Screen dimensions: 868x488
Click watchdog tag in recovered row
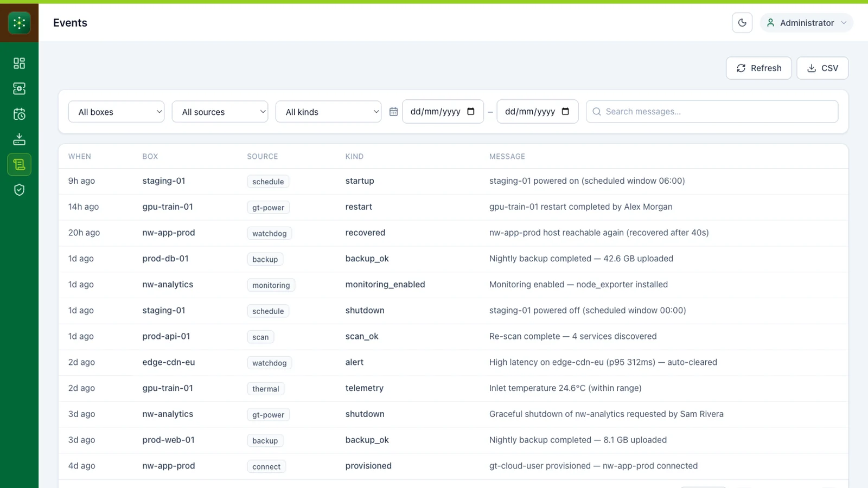269,233
